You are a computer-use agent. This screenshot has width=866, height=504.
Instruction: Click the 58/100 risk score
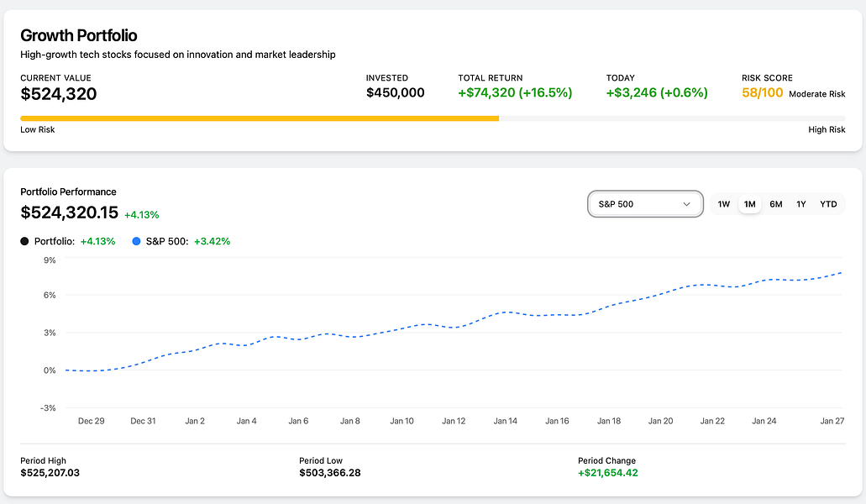click(x=763, y=93)
